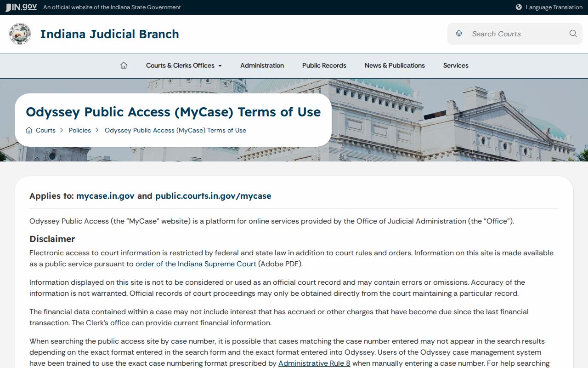Open the Administration menu item

coord(262,65)
